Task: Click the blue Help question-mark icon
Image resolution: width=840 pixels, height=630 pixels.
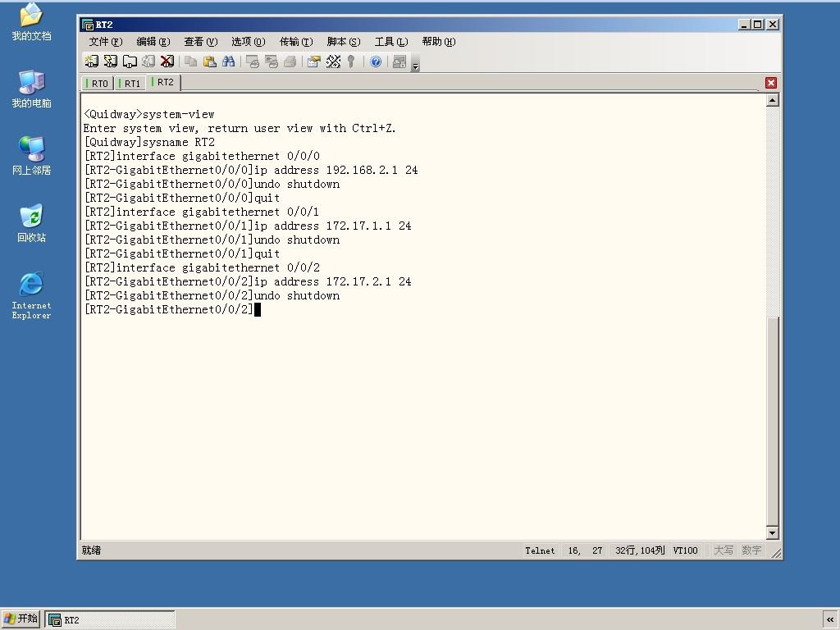Action: coord(376,62)
